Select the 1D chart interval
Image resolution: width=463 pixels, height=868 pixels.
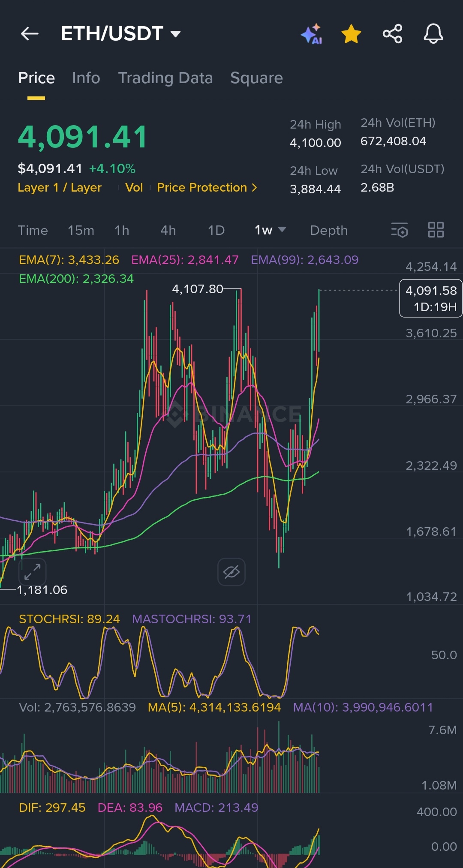pyautogui.click(x=216, y=230)
